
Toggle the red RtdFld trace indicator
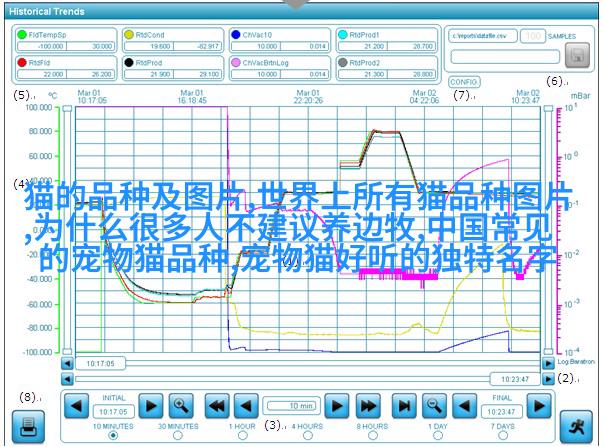(x=22, y=62)
